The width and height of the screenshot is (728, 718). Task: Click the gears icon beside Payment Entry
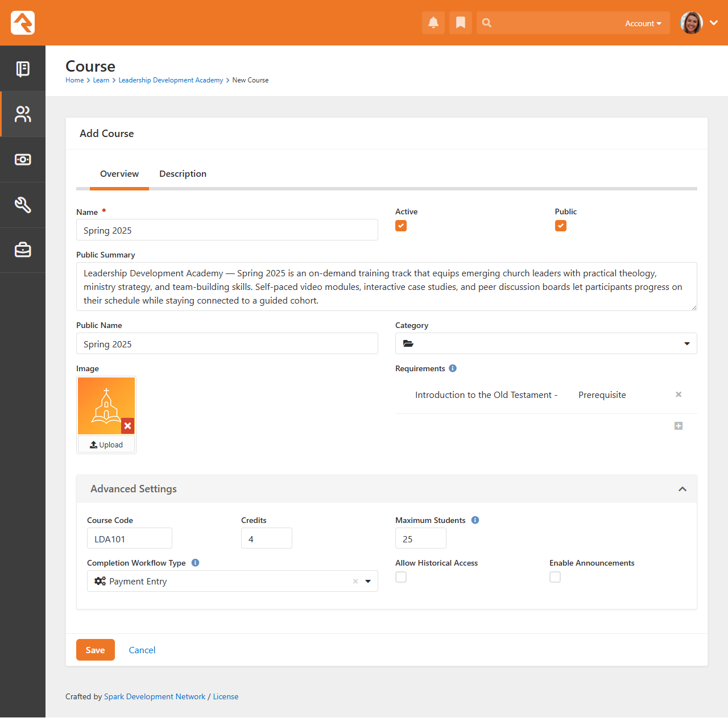click(x=100, y=581)
